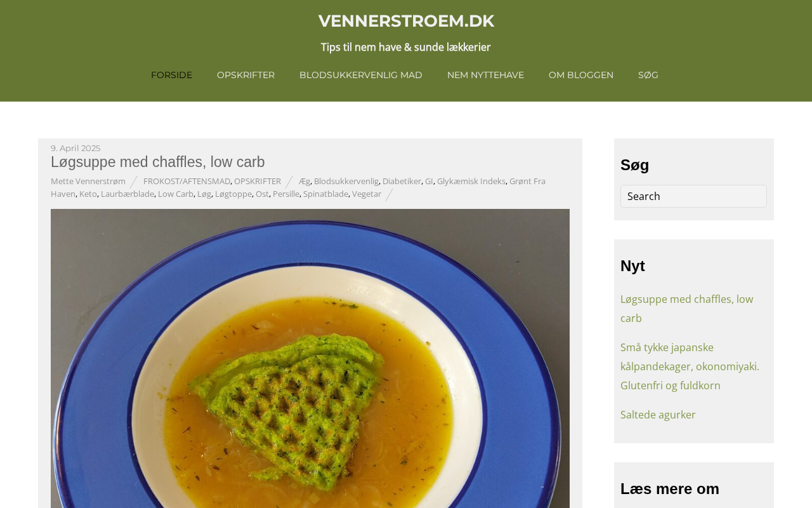Open the Diabetiker tag
The image size is (812, 508).
tap(402, 181)
